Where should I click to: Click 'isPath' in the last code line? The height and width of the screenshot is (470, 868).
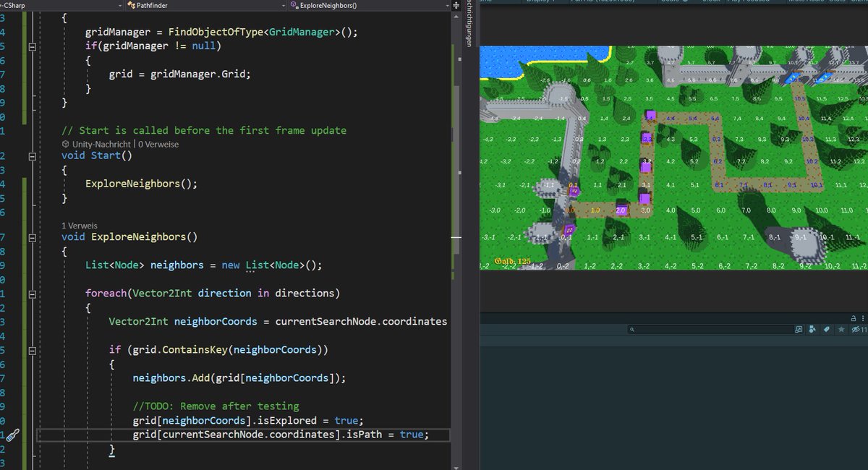coord(364,435)
